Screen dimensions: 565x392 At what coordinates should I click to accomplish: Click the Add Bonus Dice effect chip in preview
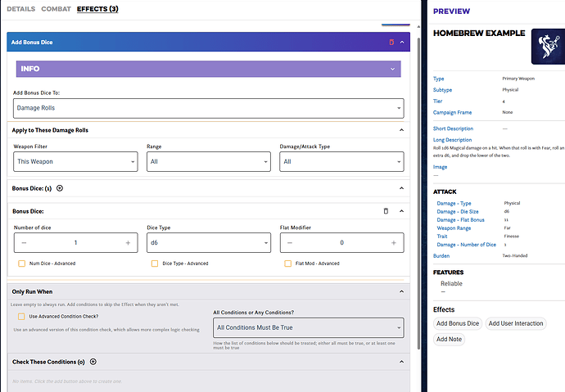coord(458,323)
